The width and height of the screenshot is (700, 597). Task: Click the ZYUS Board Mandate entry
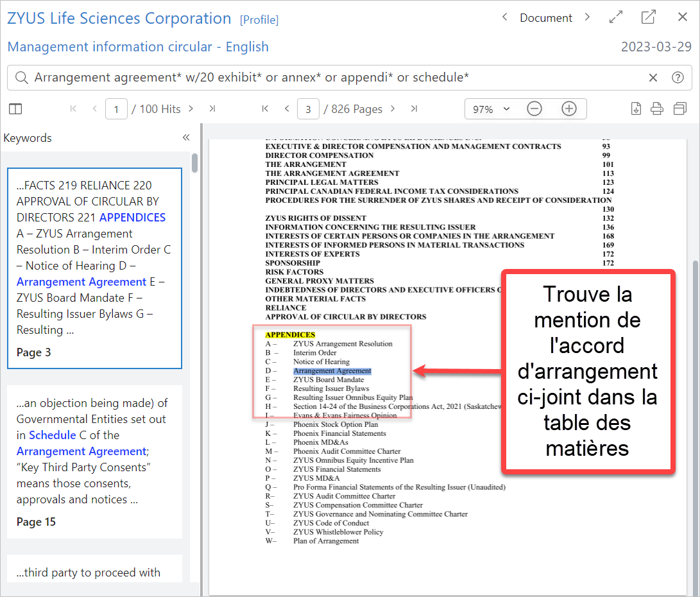(x=329, y=379)
